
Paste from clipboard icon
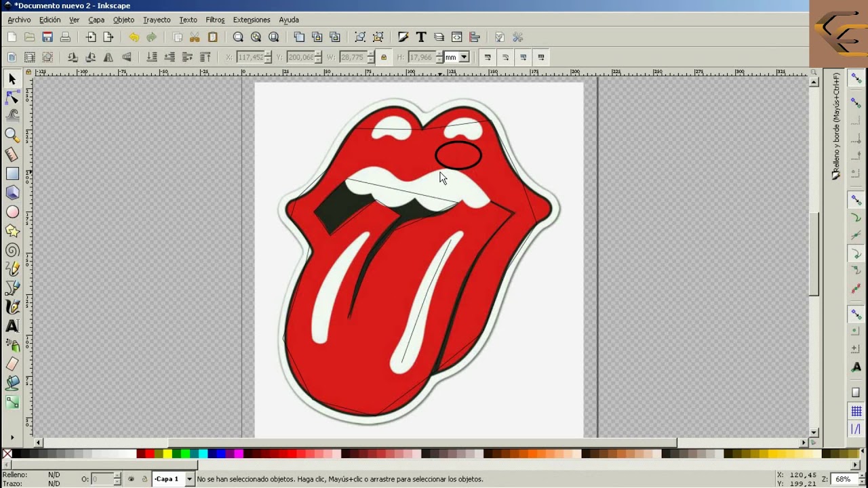[x=212, y=37]
